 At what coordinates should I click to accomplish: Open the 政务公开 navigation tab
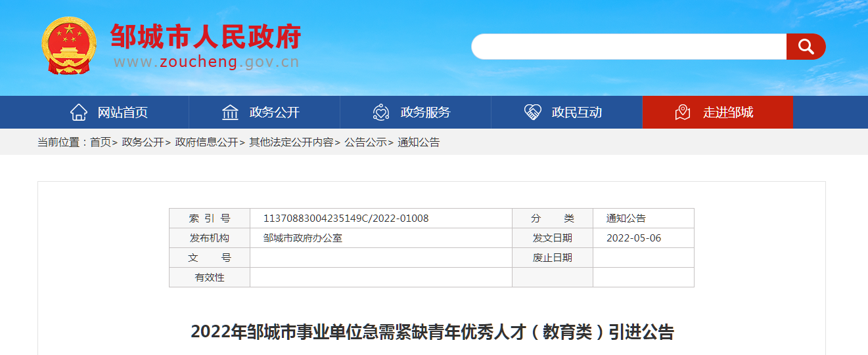[264, 112]
